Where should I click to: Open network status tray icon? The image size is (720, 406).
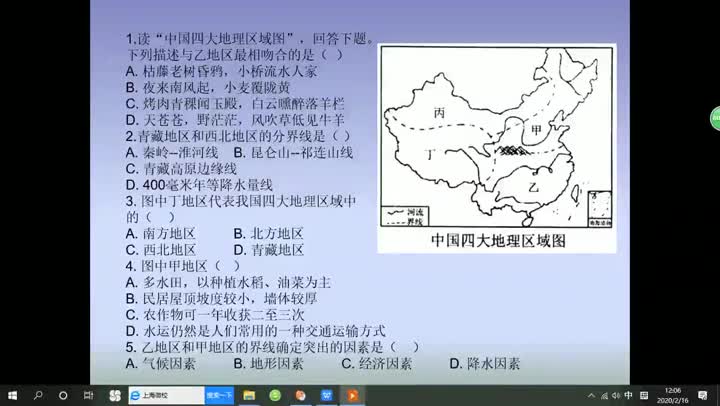coord(604,395)
